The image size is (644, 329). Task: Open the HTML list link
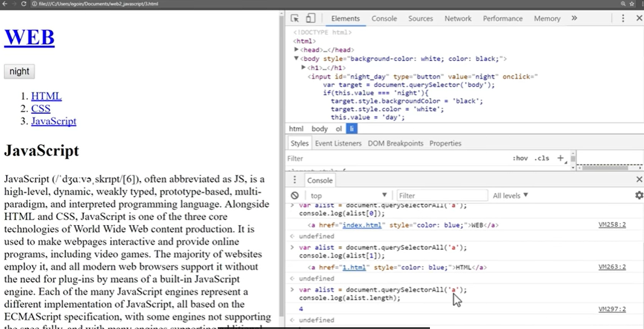pos(47,96)
